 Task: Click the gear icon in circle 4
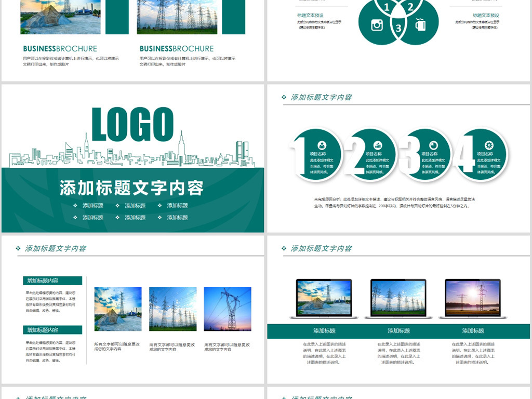[489, 145]
